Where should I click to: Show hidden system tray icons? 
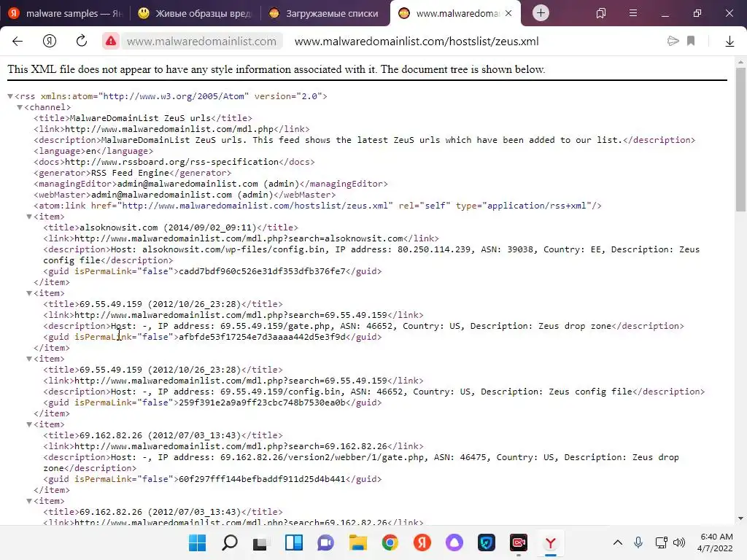617,542
